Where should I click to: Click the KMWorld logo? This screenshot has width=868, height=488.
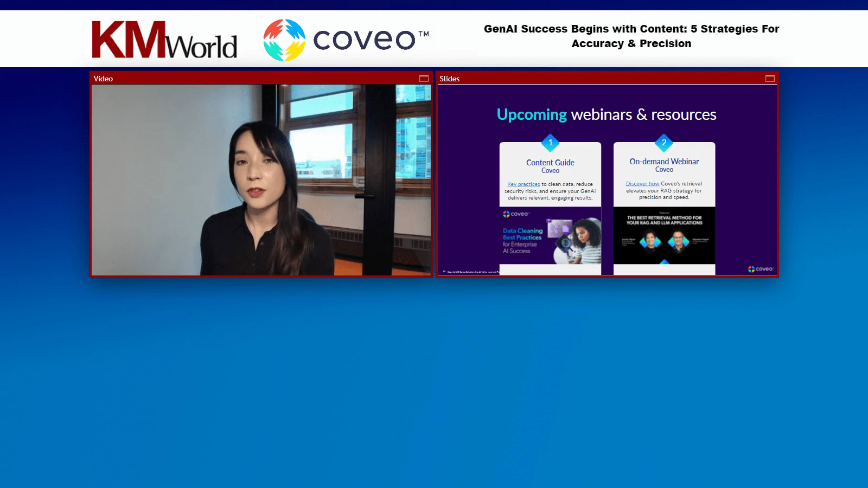[164, 40]
